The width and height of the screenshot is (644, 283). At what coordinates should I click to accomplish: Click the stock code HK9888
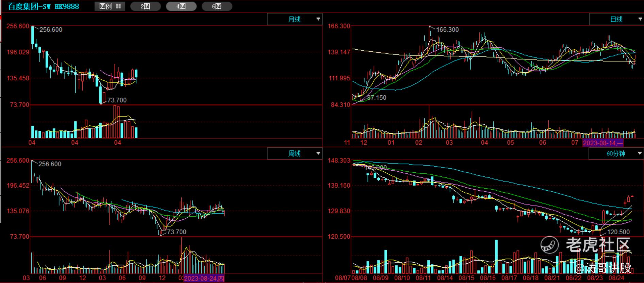click(67, 6)
